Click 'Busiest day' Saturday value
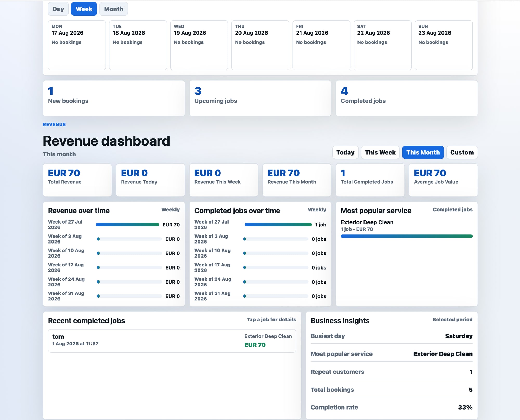Screen dimensions: 520x420 459,336
